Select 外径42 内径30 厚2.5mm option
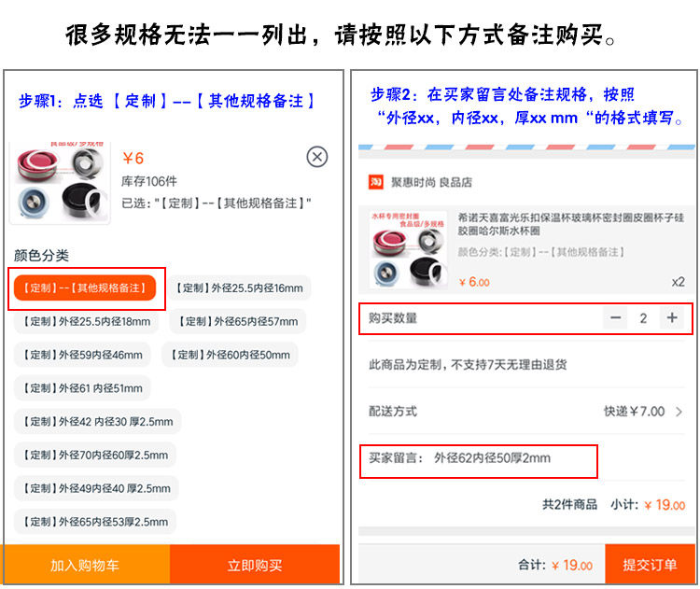Viewport: 700px width, 589px height. point(98,422)
